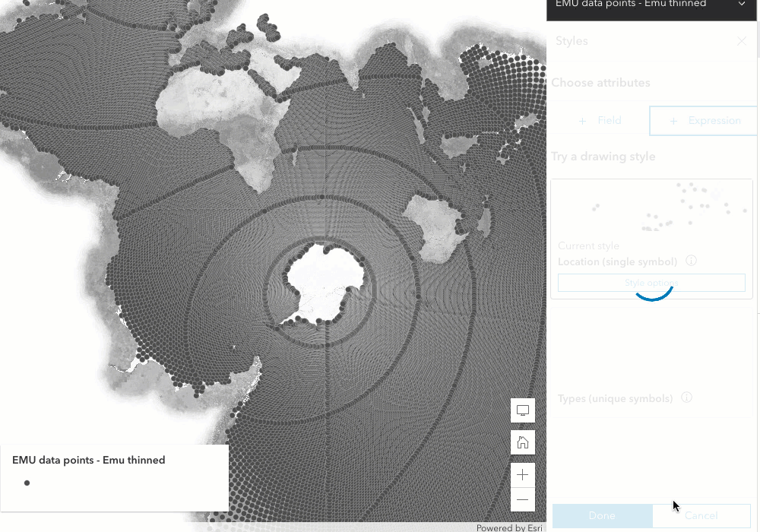The image size is (760, 532).
Task: Open the Powered by Esri link
Action: (x=508, y=527)
